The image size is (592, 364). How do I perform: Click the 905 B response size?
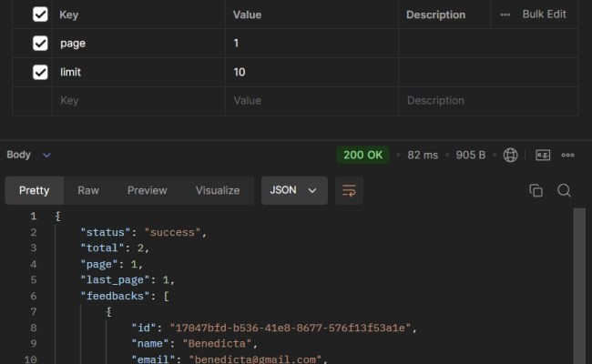click(x=471, y=155)
